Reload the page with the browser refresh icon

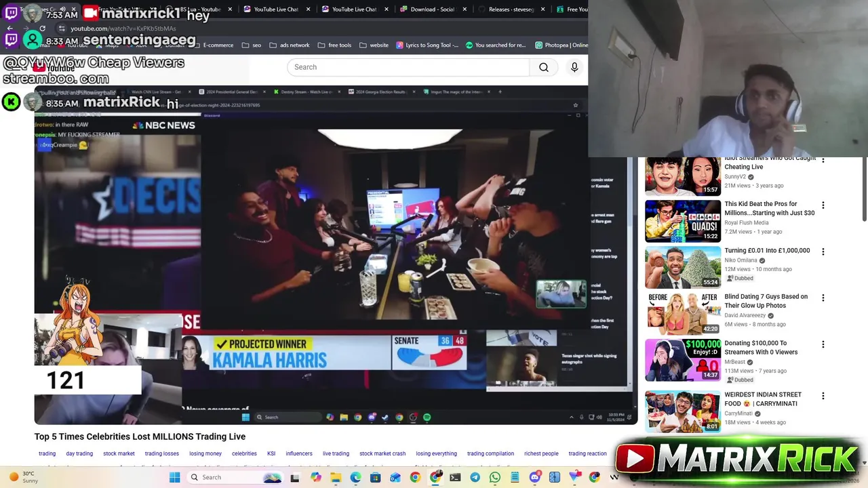[42, 28]
